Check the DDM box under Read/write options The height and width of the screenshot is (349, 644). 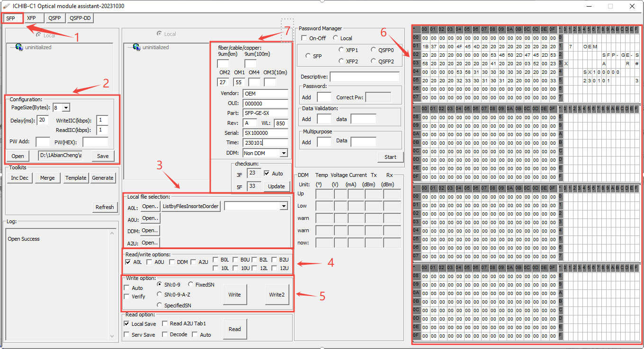(172, 262)
